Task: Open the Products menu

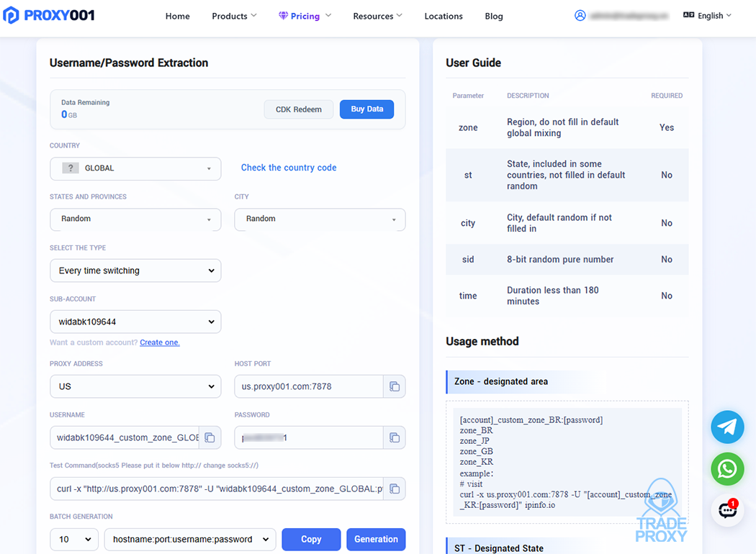Action: (x=234, y=16)
